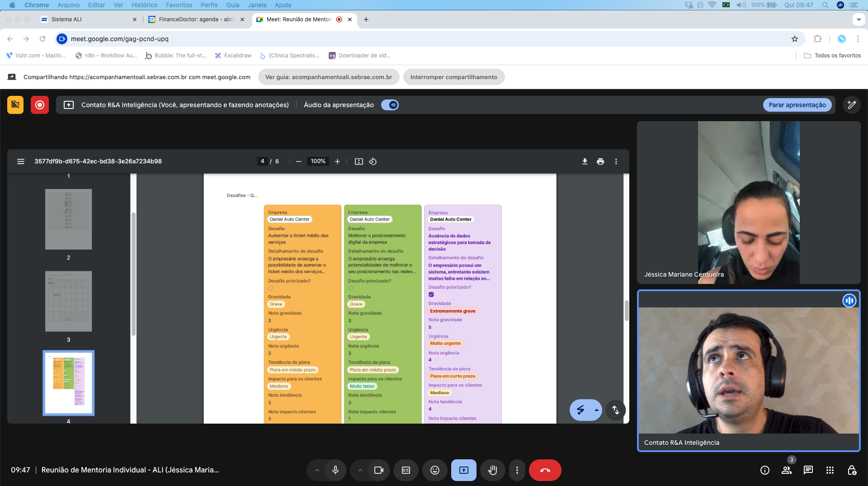868x486 pixels.
Task: Print the PDF document
Action: (x=600, y=161)
